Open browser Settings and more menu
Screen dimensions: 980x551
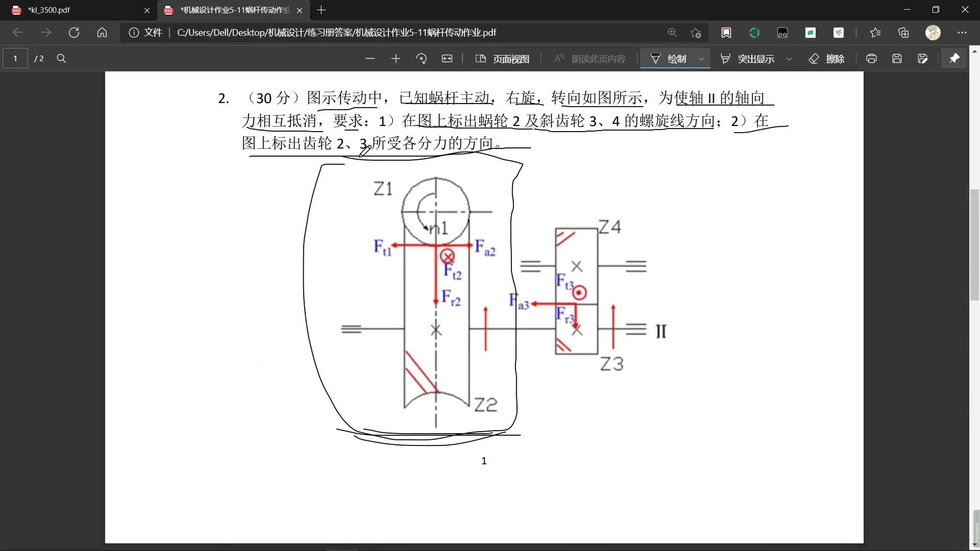coord(963,32)
